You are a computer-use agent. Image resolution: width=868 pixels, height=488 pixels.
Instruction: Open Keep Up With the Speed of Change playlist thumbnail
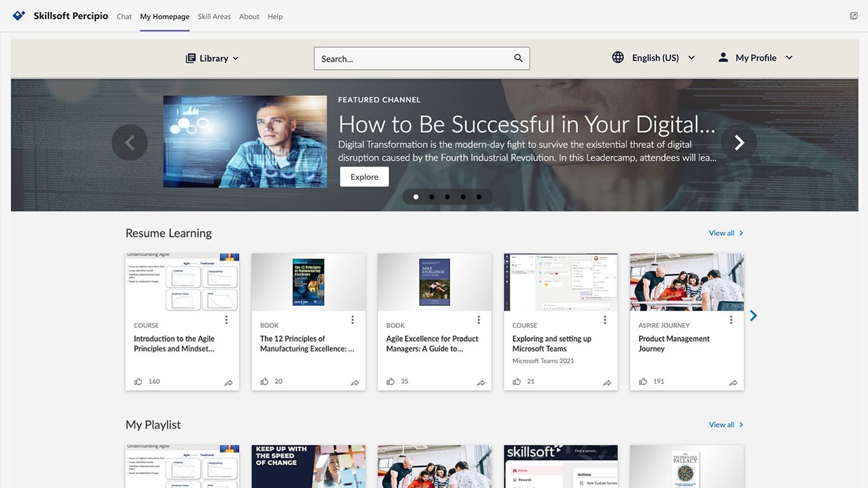[308, 466]
